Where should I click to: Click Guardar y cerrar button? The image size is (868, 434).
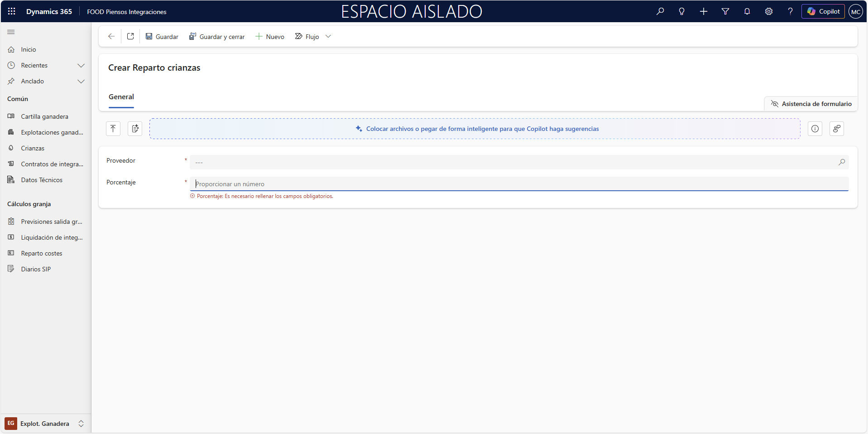[x=217, y=36]
